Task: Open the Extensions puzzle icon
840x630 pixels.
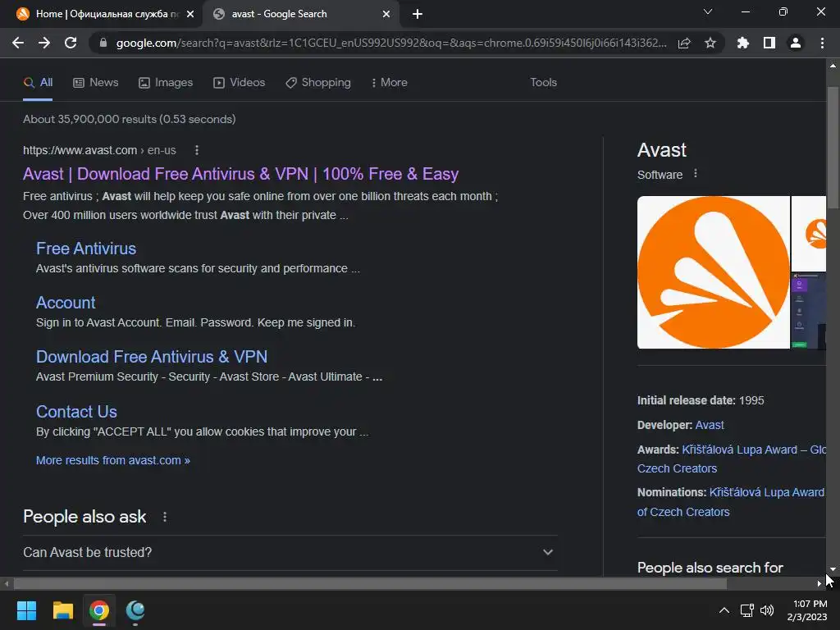Action: click(x=743, y=43)
